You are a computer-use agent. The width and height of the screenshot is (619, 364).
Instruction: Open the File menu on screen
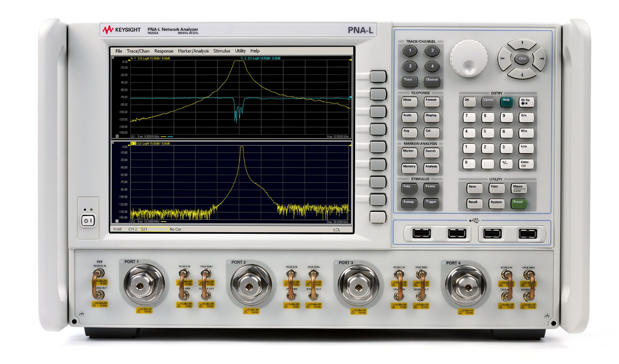[120, 50]
